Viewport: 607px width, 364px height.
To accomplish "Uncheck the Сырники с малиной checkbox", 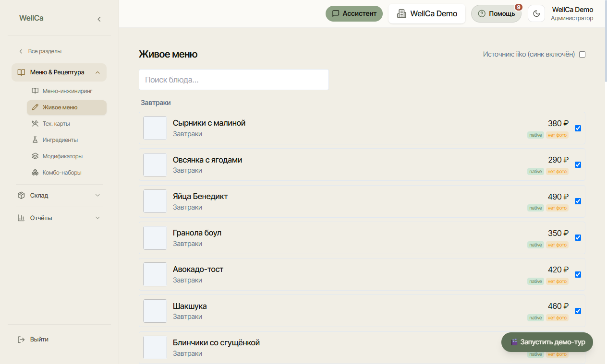I will (578, 128).
